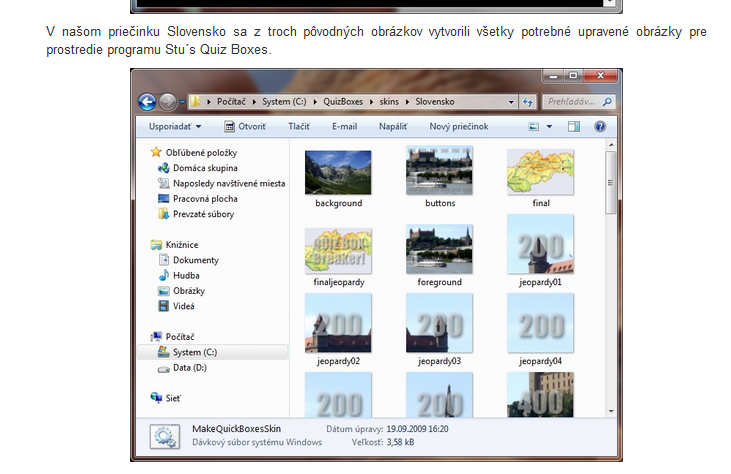Image resolution: width=731 pixels, height=474 pixels.
Task: Click the MakeQuickBoxesSkin file name text
Action: coord(236,429)
